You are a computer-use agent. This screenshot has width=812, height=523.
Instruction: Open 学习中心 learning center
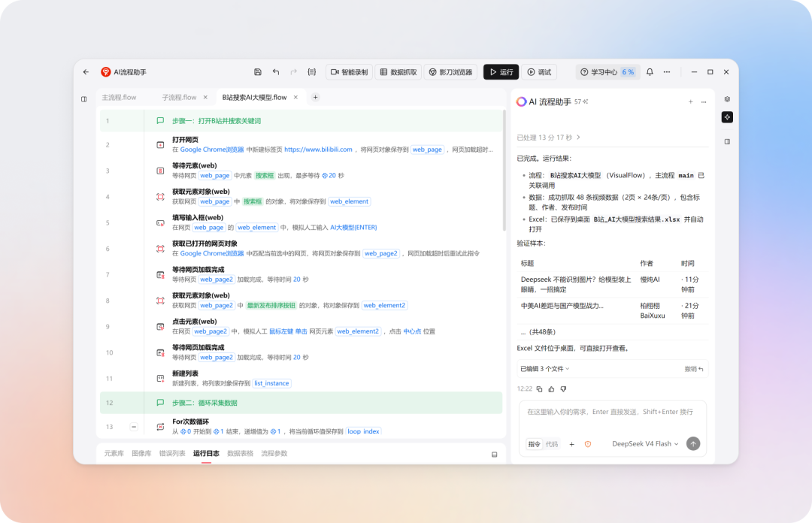[x=607, y=72]
